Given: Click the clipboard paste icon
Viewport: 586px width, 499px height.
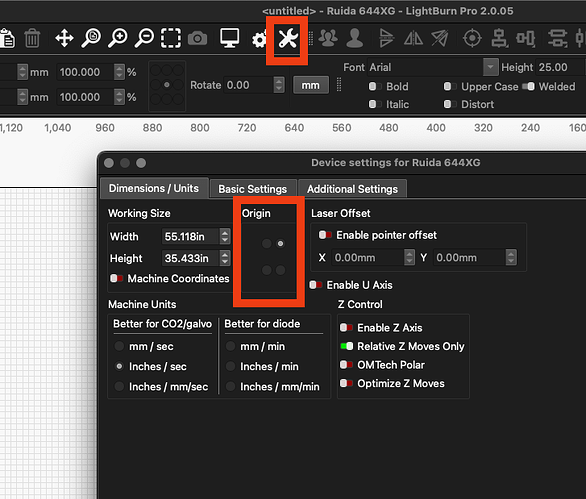Looking at the screenshot, I should pyautogui.click(x=7, y=38).
